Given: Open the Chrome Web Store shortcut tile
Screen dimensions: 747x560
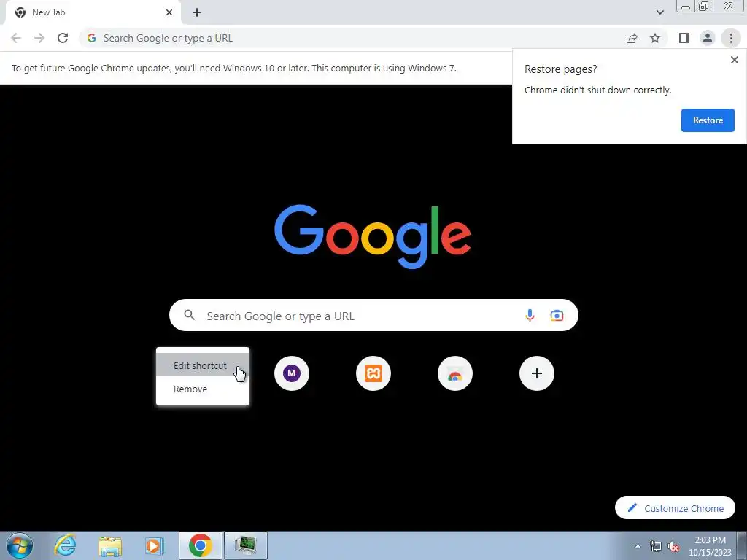Looking at the screenshot, I should 455,373.
